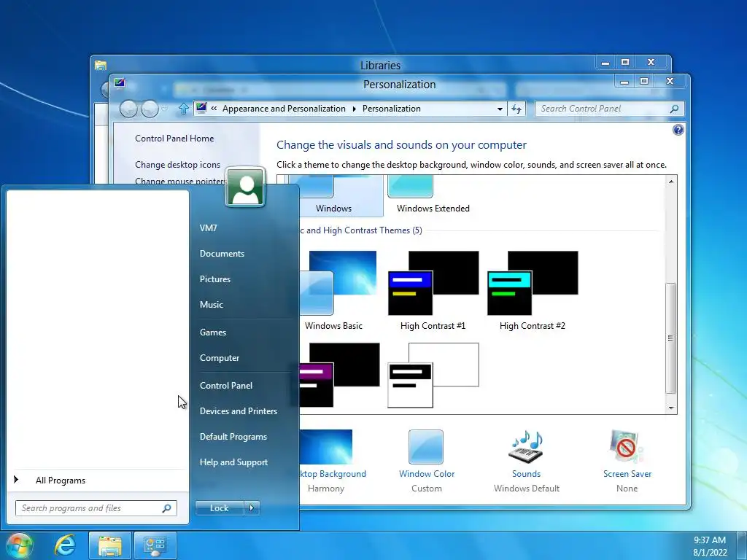Open the Windows Start orb
The image size is (747, 560).
(20, 545)
